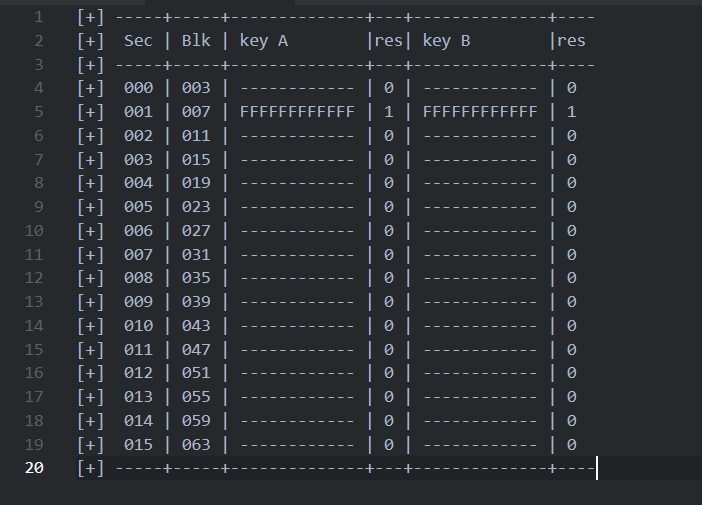Click the FFFFFFFFFFFF value under key B

tap(480, 112)
